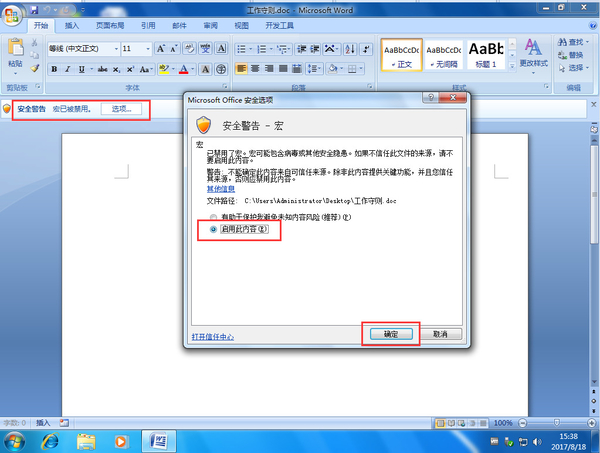This screenshot has width=600, height=453.
Task: Click the 确定 button in the dialog
Action: (x=390, y=333)
